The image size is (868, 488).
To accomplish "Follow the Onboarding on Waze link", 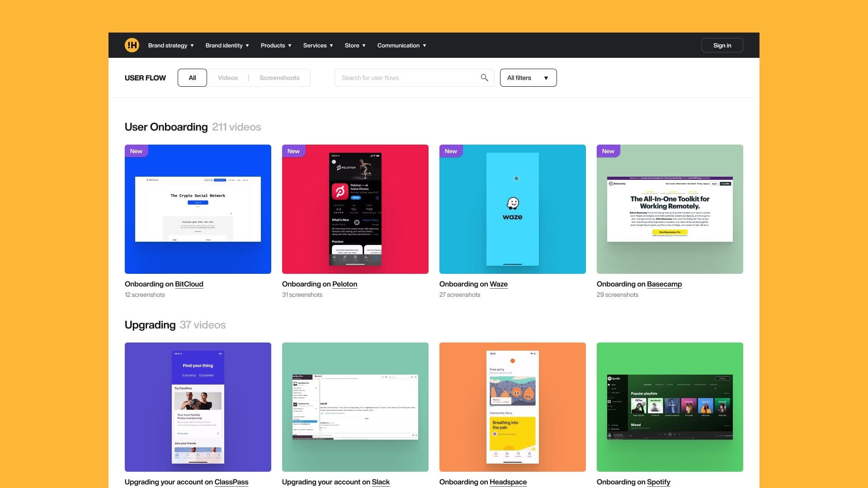I will [x=473, y=284].
